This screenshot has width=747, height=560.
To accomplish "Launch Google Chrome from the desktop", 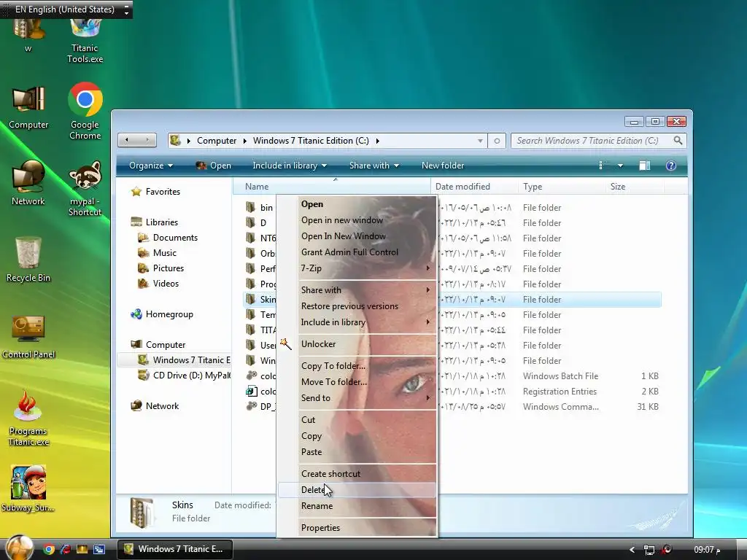I will [85, 111].
